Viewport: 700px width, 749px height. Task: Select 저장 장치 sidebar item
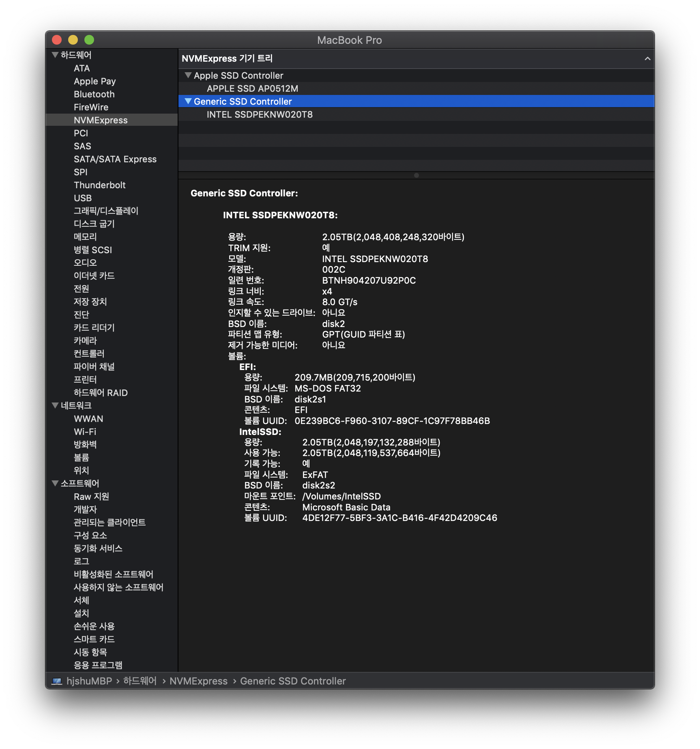coord(90,302)
